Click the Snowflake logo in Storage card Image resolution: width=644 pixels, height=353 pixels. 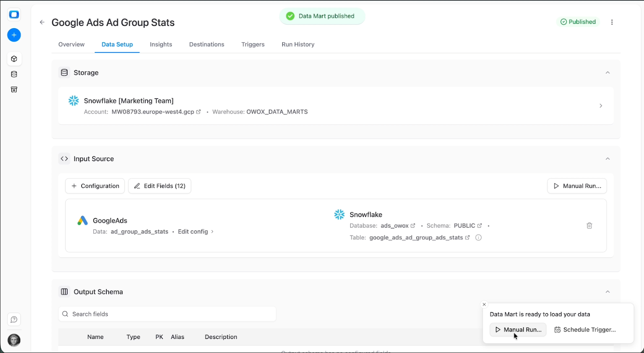pos(74,101)
